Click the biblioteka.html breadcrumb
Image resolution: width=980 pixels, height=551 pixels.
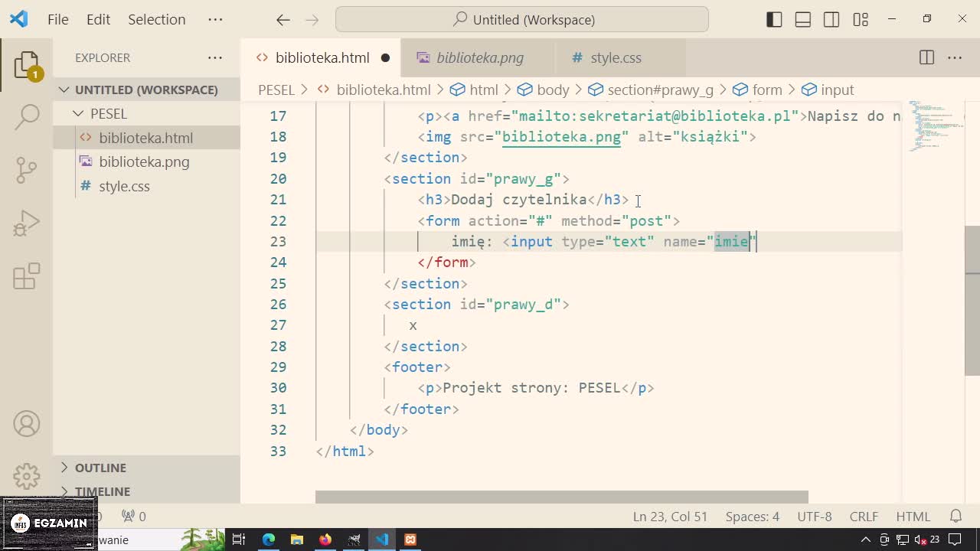374,90
